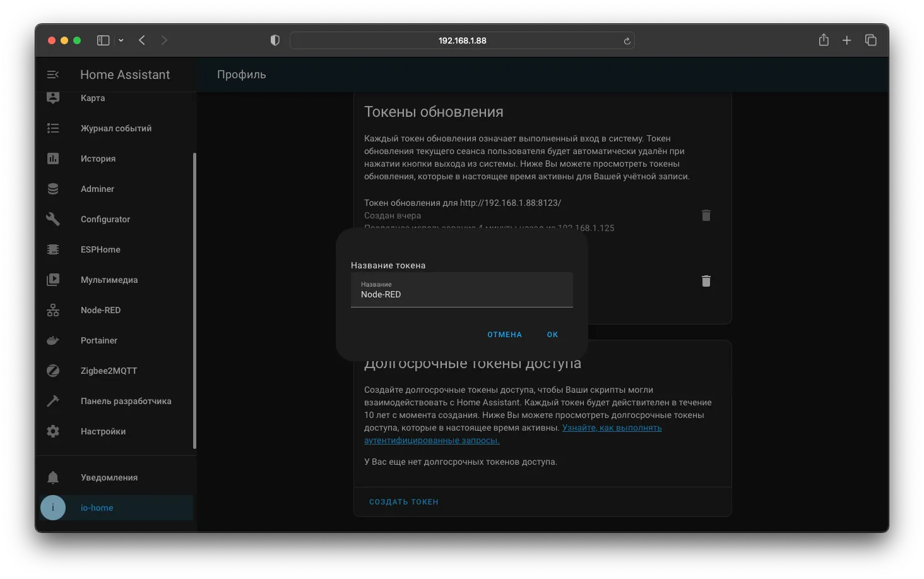924x579 pixels.
Task: Click the СОЗДАТЬ ТОКЕН button
Action: (404, 502)
